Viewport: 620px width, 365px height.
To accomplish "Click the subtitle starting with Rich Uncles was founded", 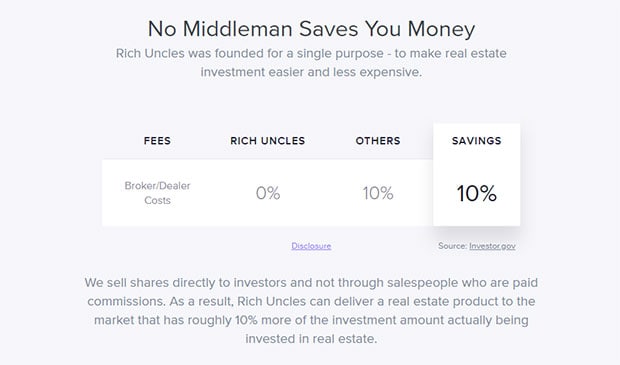I will click(311, 53).
